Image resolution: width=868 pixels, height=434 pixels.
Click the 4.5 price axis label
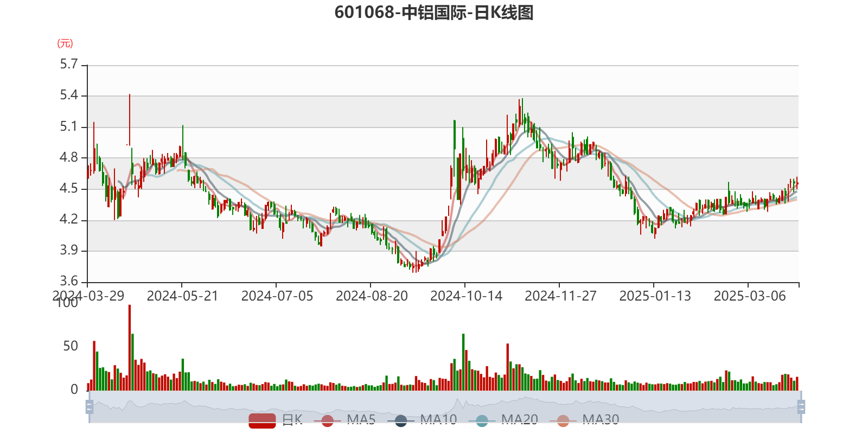pyautogui.click(x=69, y=189)
